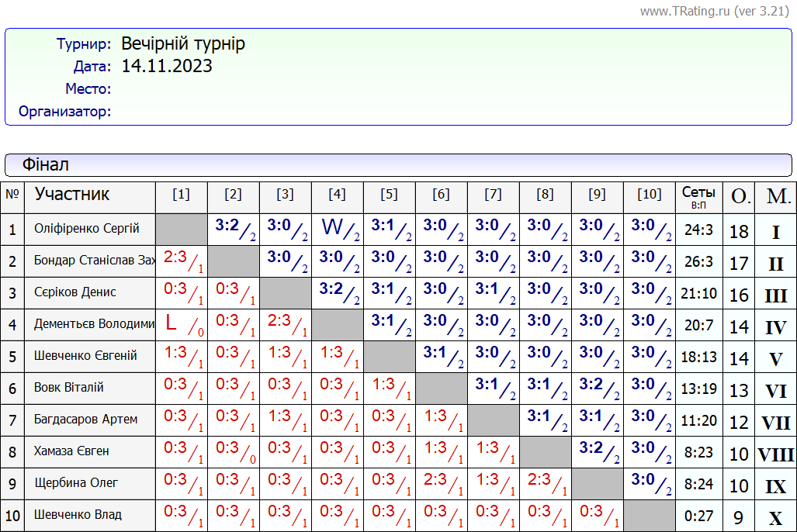Click on participant Вовк Віталій
Viewport: 797px width, 532px height.
69,388
